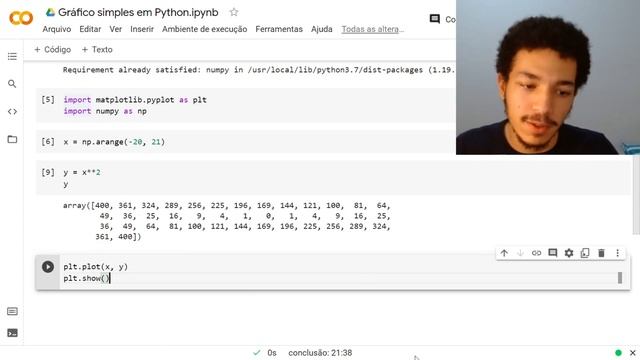Open the Arquivo menu
The height and width of the screenshot is (360, 640).
(57, 29)
